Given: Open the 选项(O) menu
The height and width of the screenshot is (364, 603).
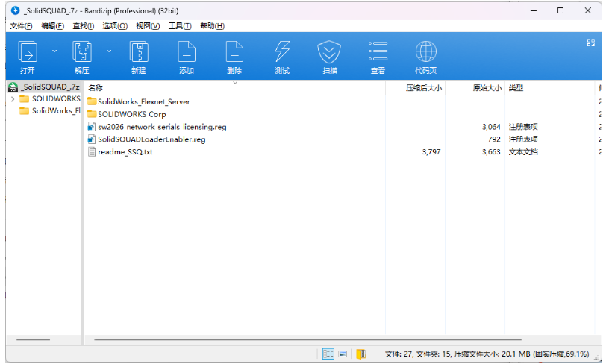Looking at the screenshot, I should (115, 26).
